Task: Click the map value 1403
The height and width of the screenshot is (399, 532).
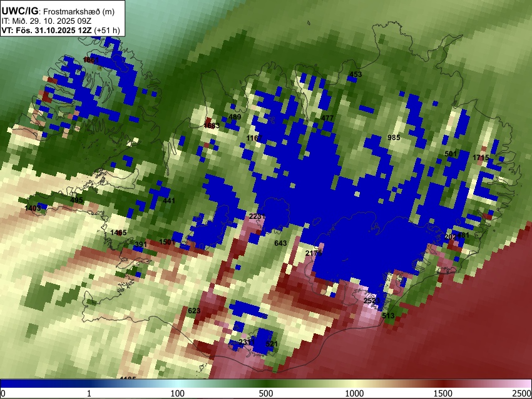Action: tap(33, 208)
